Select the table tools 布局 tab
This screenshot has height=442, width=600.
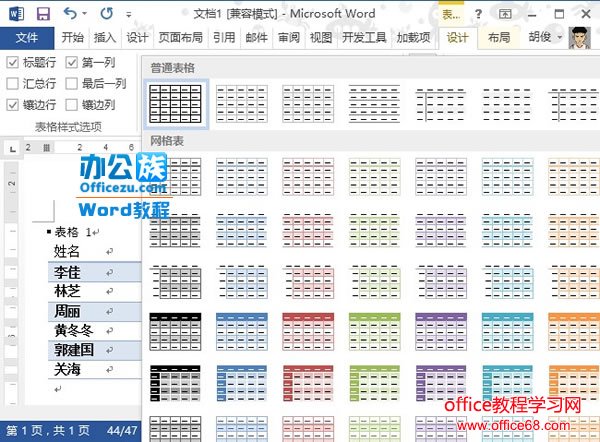(499, 38)
